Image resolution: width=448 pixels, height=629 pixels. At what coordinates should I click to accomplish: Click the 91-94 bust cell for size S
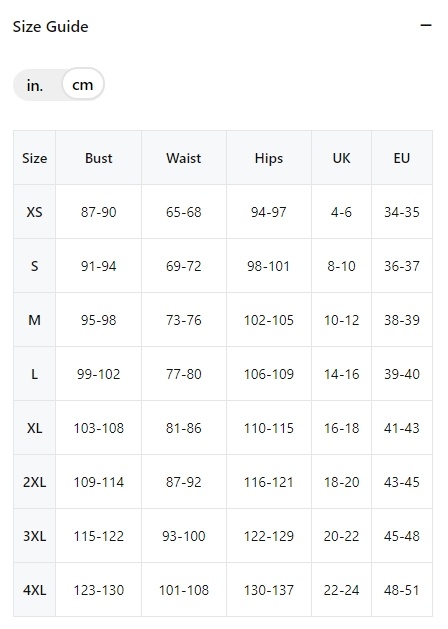point(99,266)
